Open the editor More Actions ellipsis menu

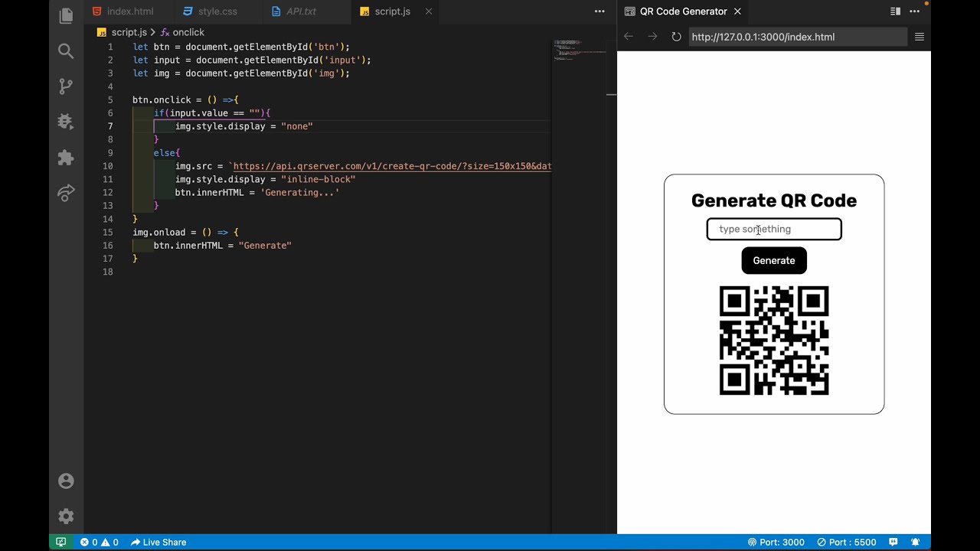599,11
